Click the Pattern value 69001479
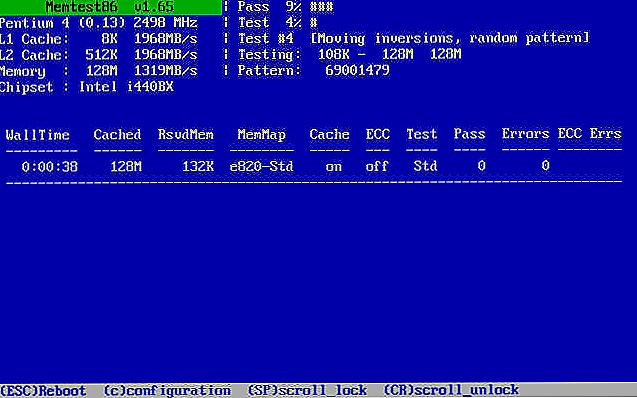 pyautogui.click(x=358, y=70)
